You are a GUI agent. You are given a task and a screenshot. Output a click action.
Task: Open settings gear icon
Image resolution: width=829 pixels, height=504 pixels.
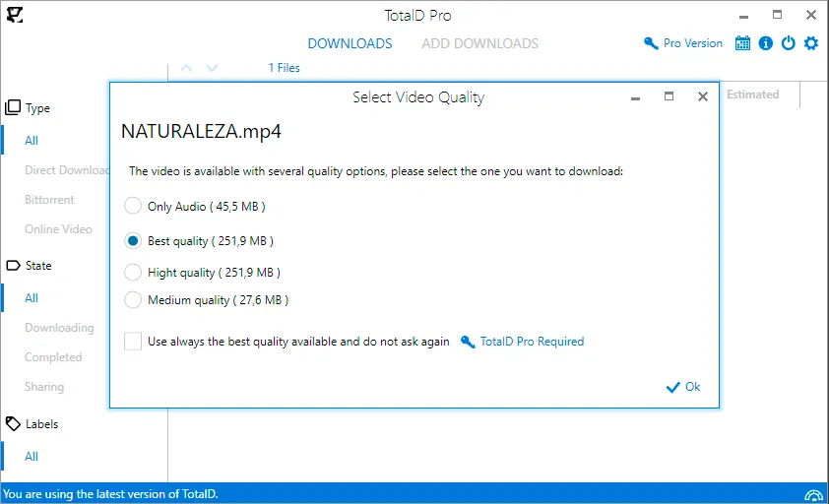click(x=811, y=43)
